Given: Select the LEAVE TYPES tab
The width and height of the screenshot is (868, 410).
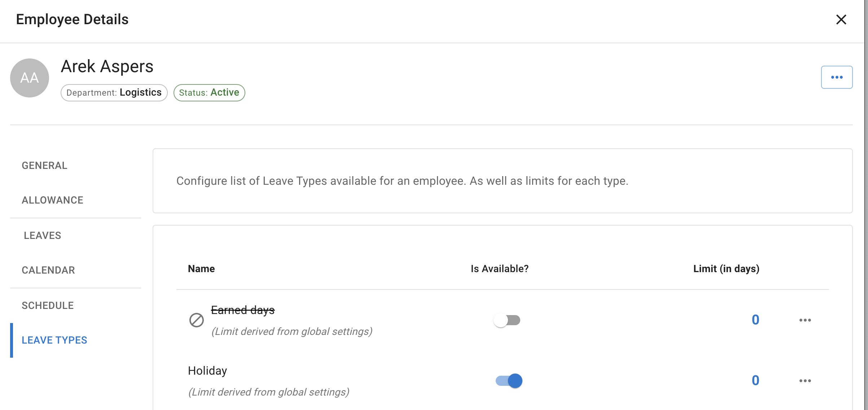Looking at the screenshot, I should pyautogui.click(x=54, y=340).
